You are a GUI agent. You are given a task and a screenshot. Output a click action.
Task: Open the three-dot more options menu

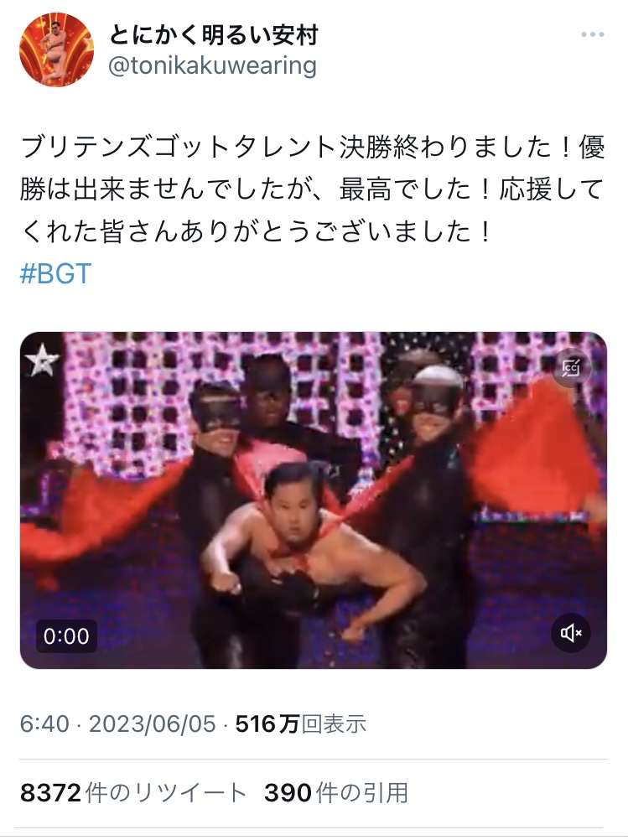[592, 35]
